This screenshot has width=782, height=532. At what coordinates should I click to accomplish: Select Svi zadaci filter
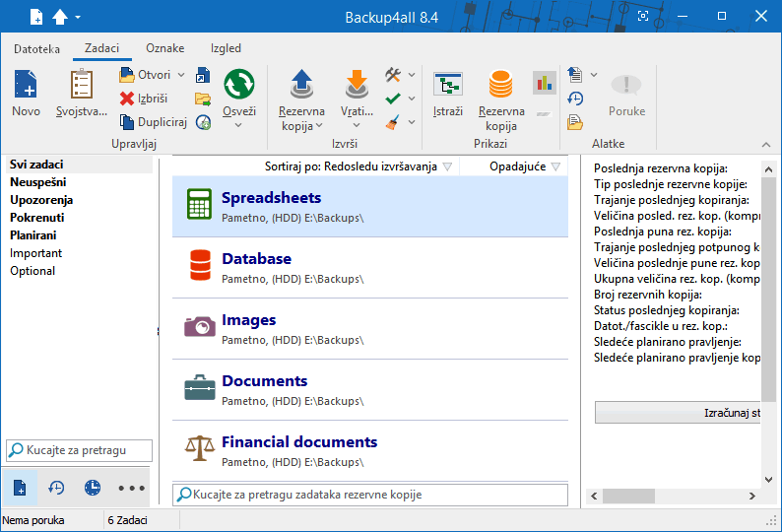pyautogui.click(x=80, y=165)
